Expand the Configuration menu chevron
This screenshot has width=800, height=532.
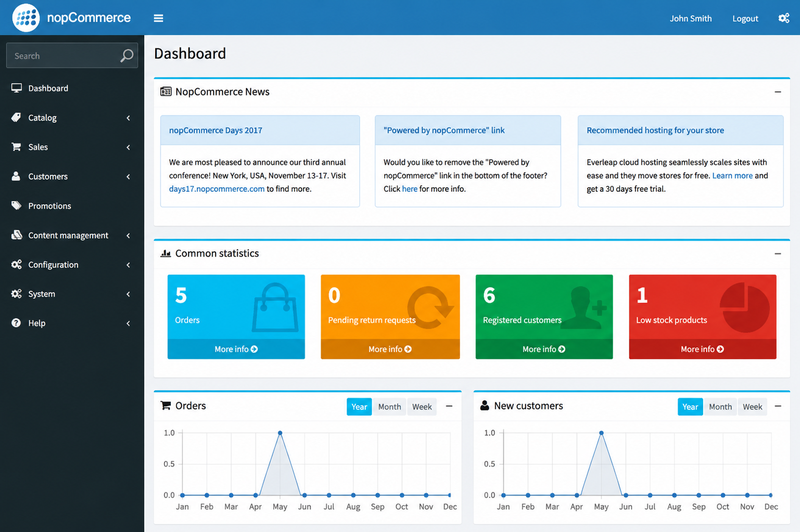coord(128,265)
